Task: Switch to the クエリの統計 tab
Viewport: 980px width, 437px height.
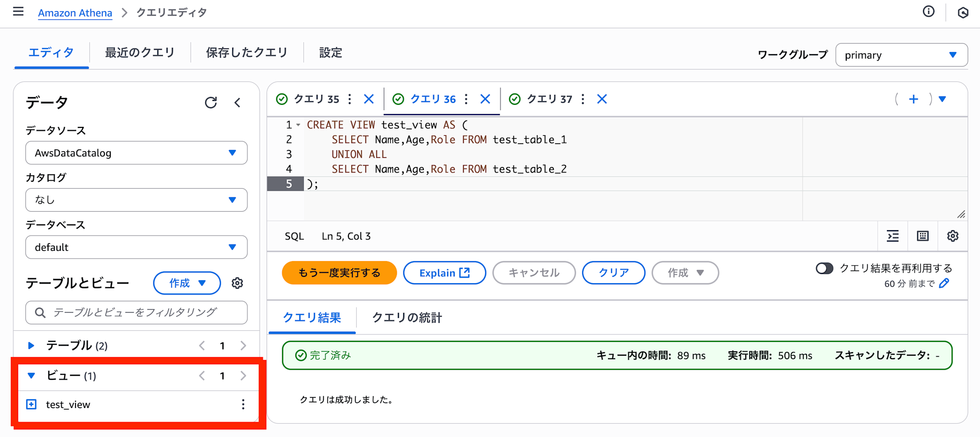Action: click(407, 317)
